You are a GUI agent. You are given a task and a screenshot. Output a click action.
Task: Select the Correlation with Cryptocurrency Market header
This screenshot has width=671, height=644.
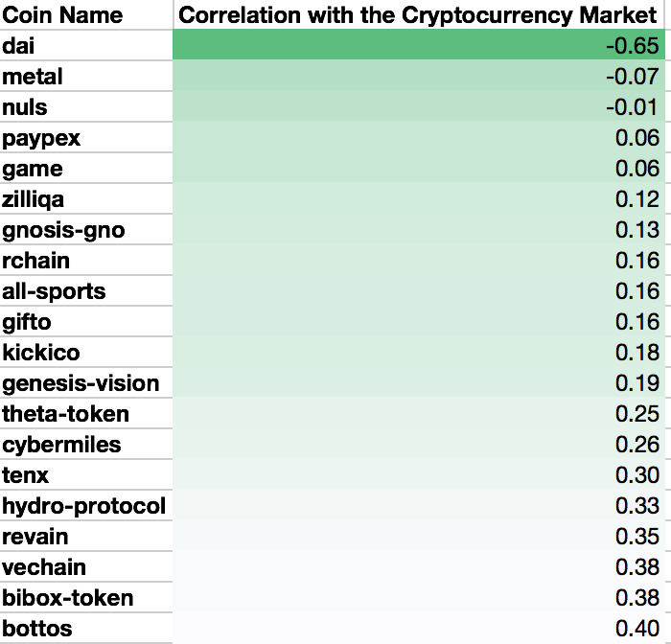click(x=418, y=15)
